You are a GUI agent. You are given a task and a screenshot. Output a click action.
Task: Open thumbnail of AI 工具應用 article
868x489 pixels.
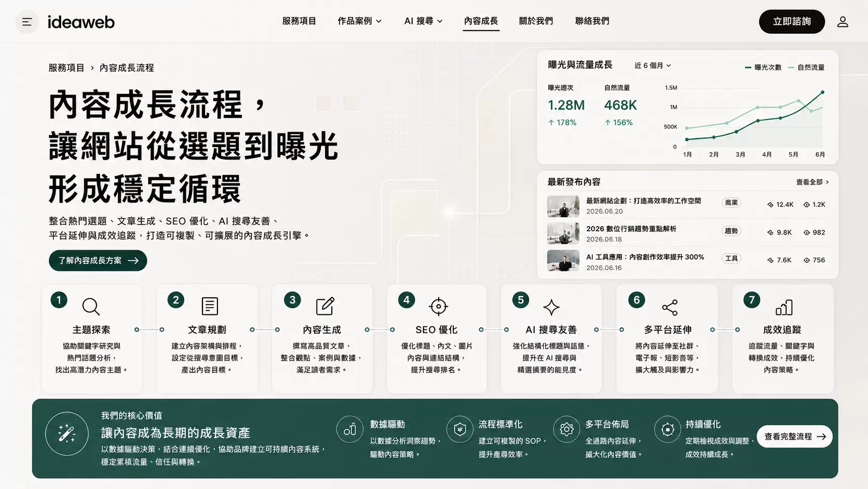(x=563, y=261)
